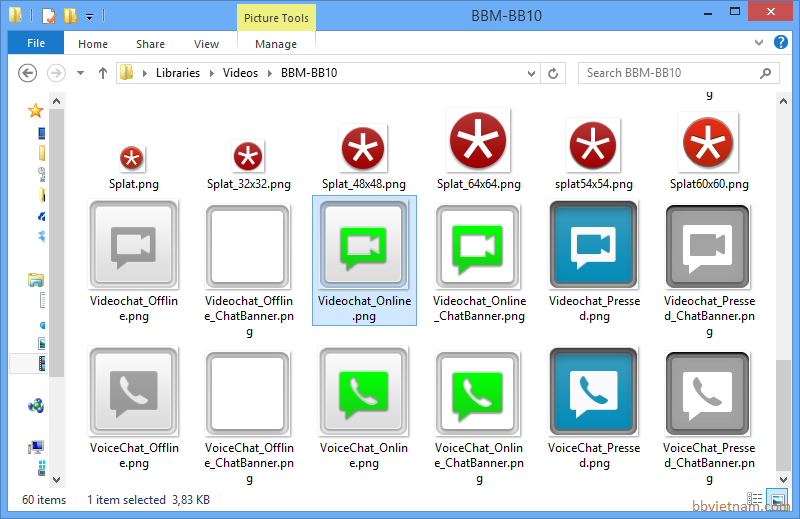Select the Homegroup icon in navigation pane
This screenshot has height=519, width=800.
point(36,406)
